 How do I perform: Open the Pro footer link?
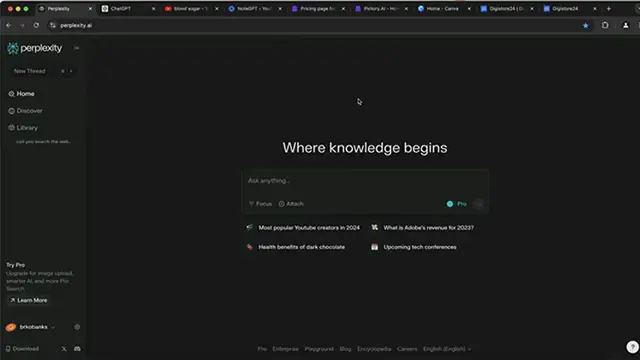tap(262, 349)
